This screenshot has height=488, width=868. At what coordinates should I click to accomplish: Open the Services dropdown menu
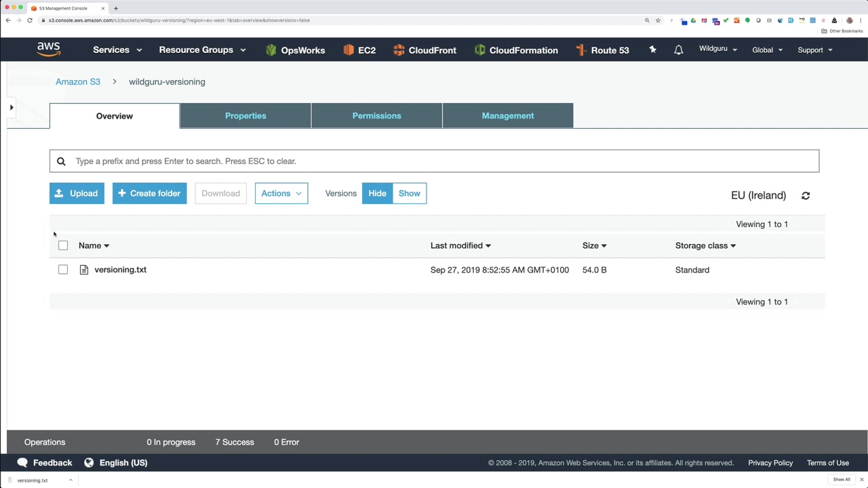tap(117, 50)
